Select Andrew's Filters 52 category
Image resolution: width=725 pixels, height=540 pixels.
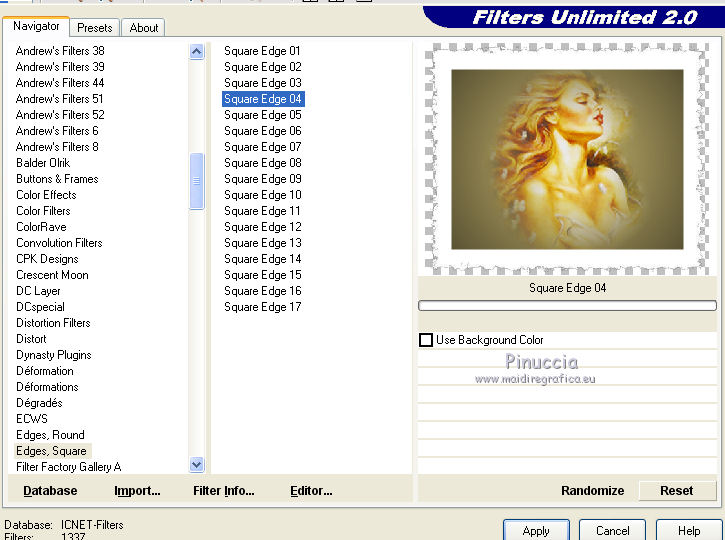click(60, 115)
